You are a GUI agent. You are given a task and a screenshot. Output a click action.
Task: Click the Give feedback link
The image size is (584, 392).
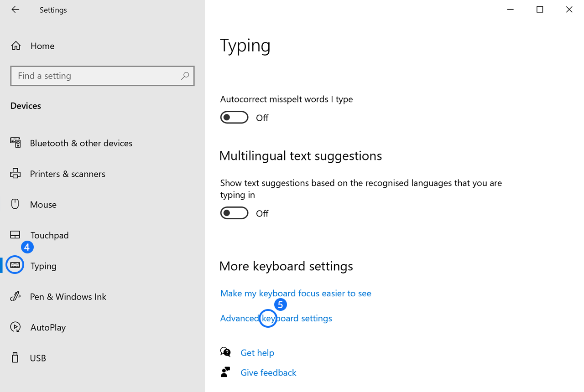point(268,373)
